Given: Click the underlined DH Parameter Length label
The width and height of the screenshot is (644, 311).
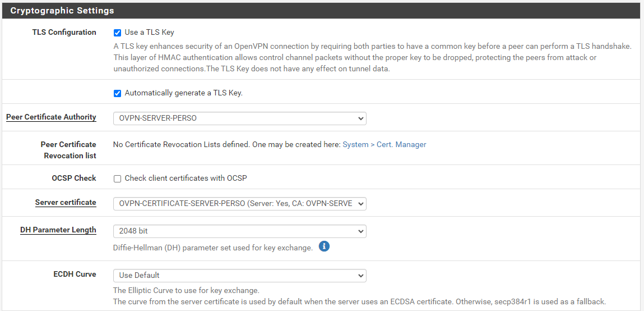Looking at the screenshot, I should point(58,230).
